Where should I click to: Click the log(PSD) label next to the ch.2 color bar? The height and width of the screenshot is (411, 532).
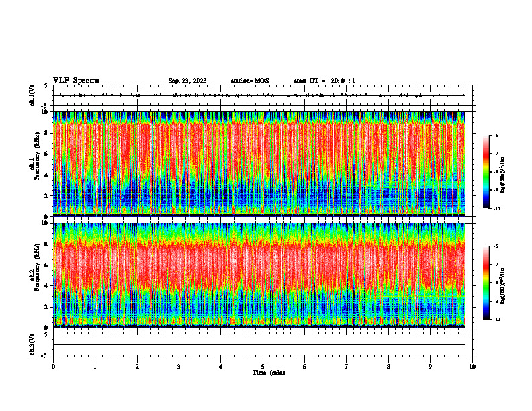tap(503, 285)
